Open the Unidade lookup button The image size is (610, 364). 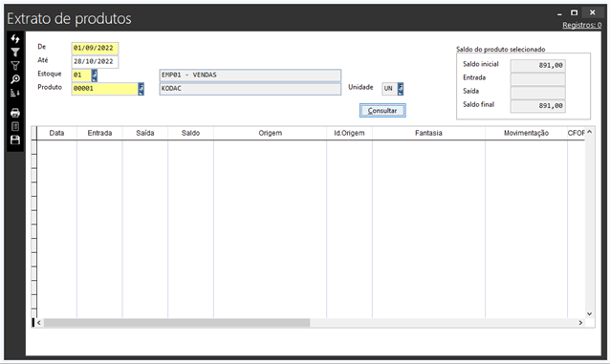coord(401,89)
